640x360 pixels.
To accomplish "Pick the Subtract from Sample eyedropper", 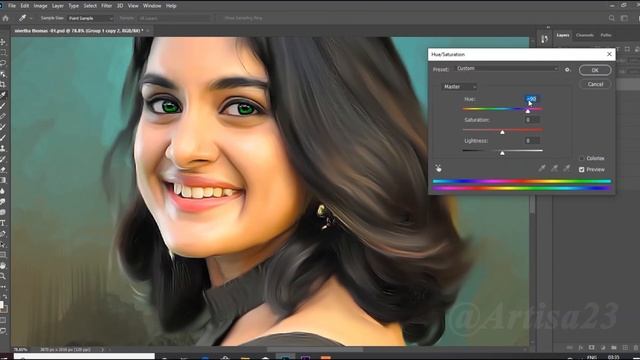I will point(567,168).
